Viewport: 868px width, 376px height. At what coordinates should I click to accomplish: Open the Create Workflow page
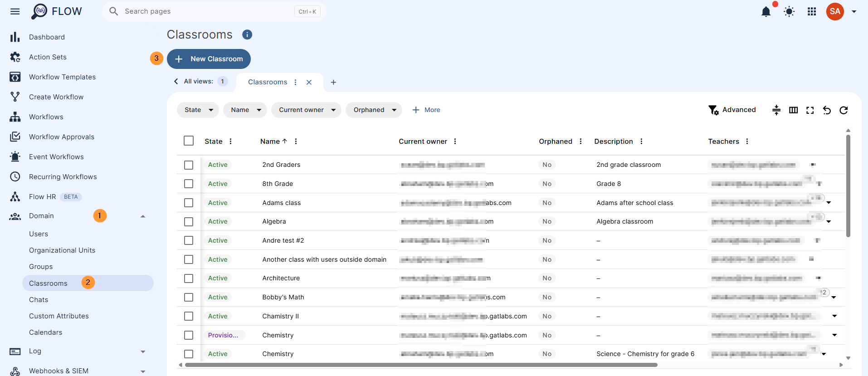[56, 97]
